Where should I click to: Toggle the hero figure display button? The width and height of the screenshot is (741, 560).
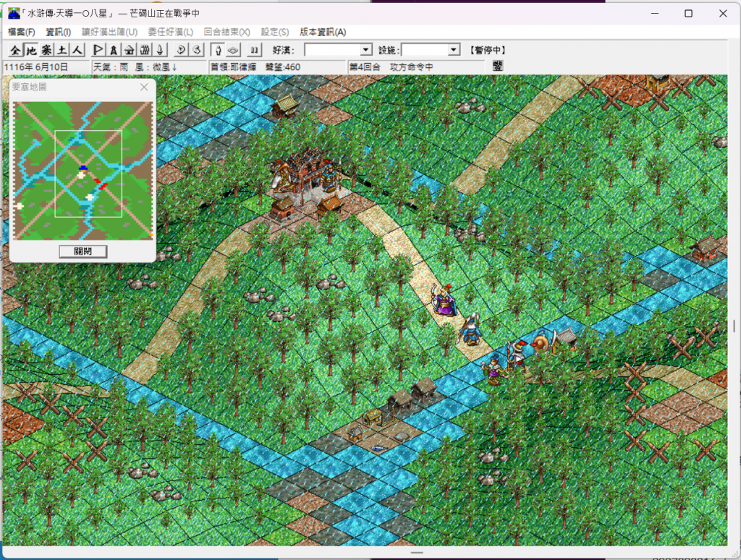coord(217,50)
